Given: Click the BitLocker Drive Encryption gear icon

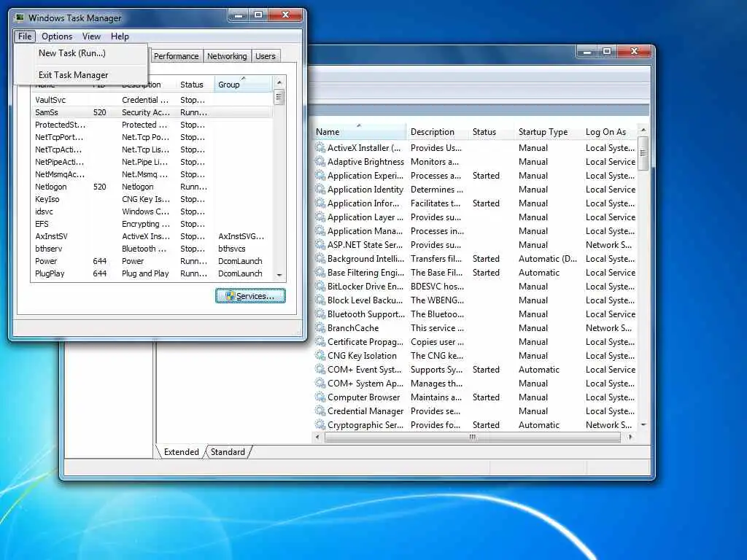Looking at the screenshot, I should tap(320, 286).
